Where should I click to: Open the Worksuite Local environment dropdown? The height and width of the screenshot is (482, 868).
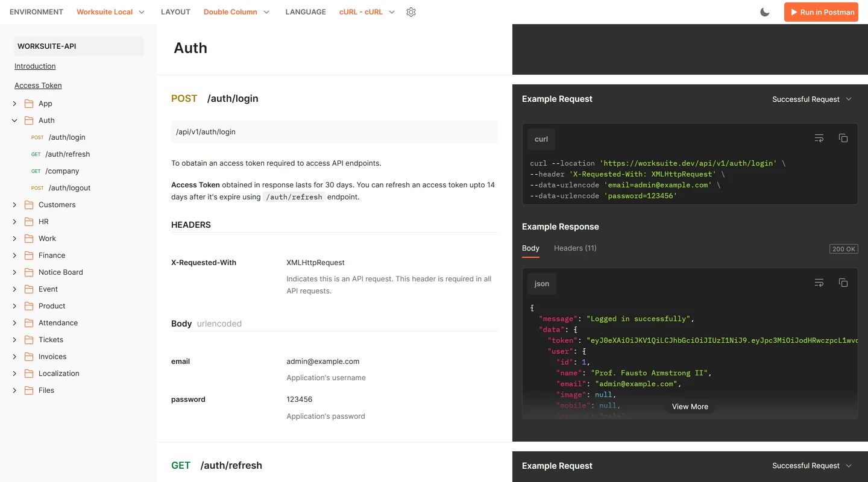pyautogui.click(x=111, y=12)
